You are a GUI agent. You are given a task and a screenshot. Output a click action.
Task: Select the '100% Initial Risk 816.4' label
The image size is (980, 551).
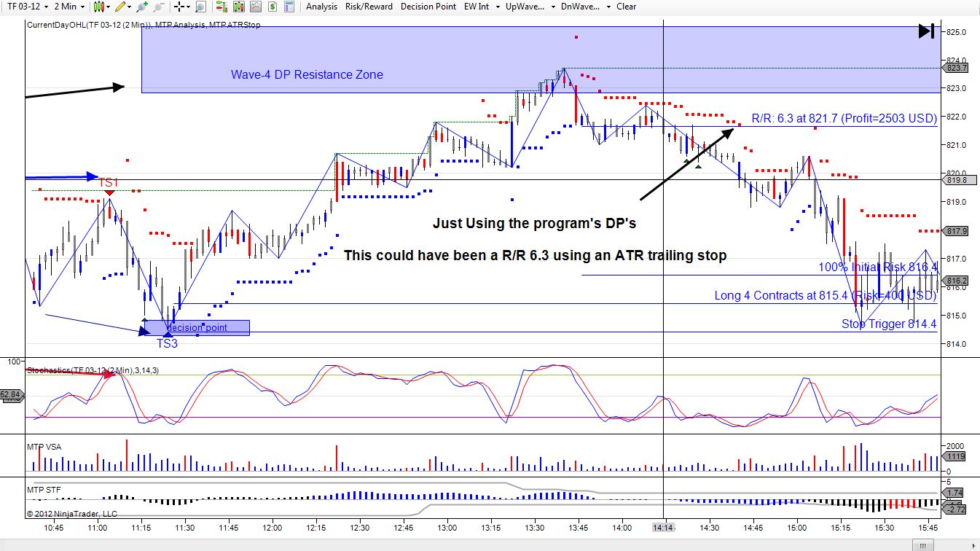tap(877, 267)
